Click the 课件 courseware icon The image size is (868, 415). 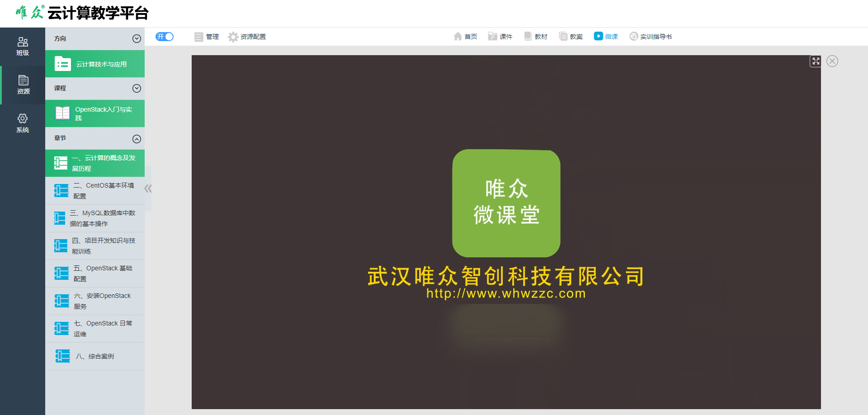pos(492,36)
